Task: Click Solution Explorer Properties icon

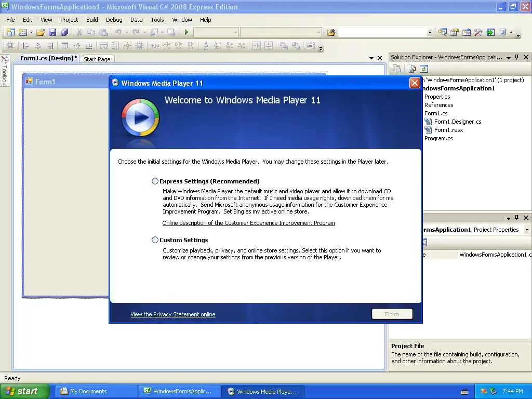Action: point(396,69)
